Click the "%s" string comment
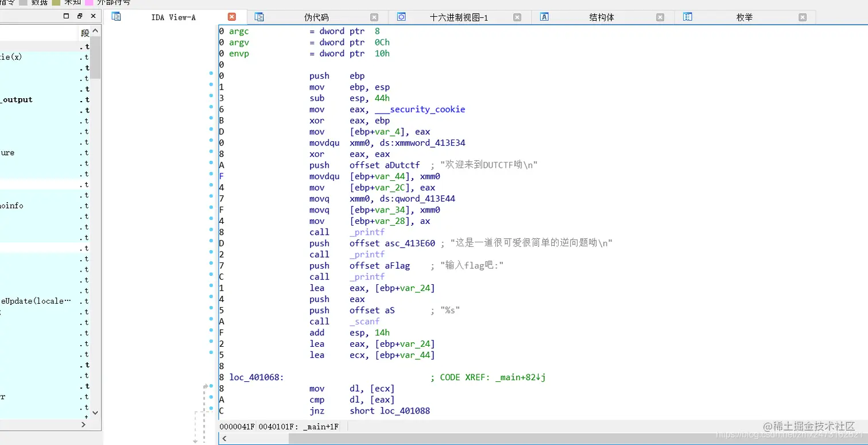Image resolution: width=868 pixels, height=445 pixels. [450, 311]
